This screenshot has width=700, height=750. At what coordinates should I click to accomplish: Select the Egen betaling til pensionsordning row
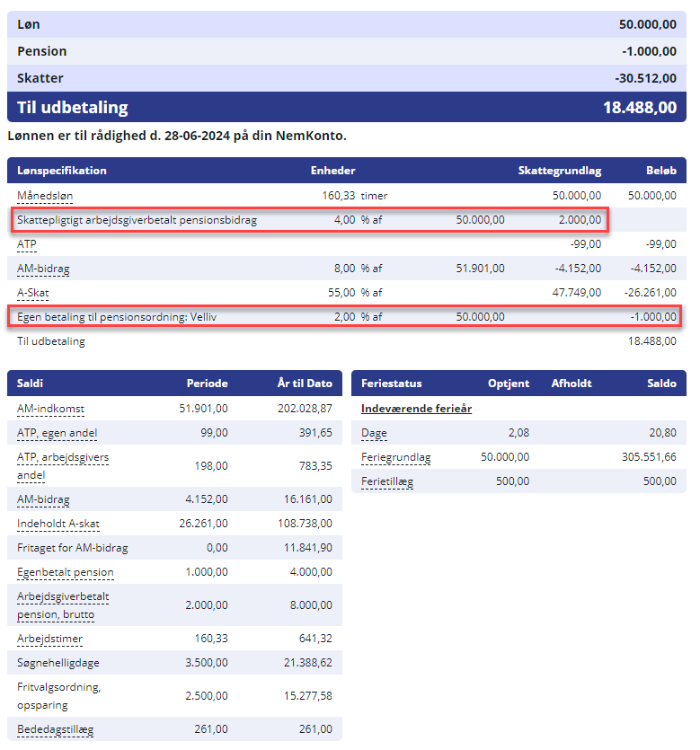pos(345,317)
